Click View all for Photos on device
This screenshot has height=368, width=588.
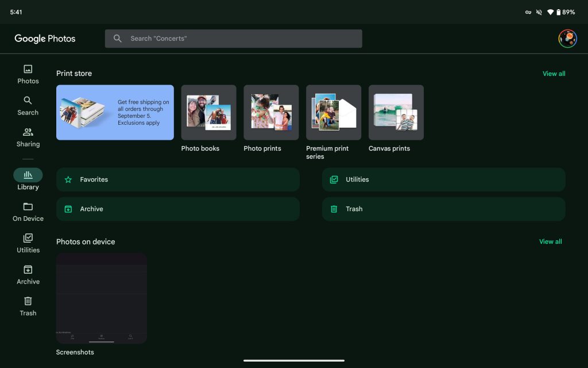tap(550, 241)
